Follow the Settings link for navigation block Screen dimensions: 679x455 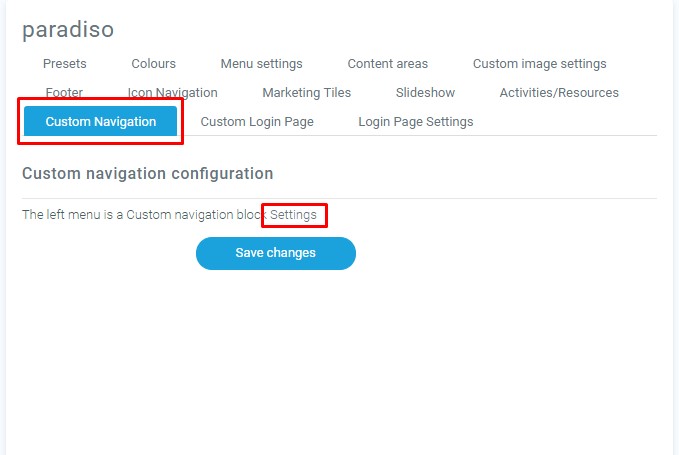pos(294,215)
